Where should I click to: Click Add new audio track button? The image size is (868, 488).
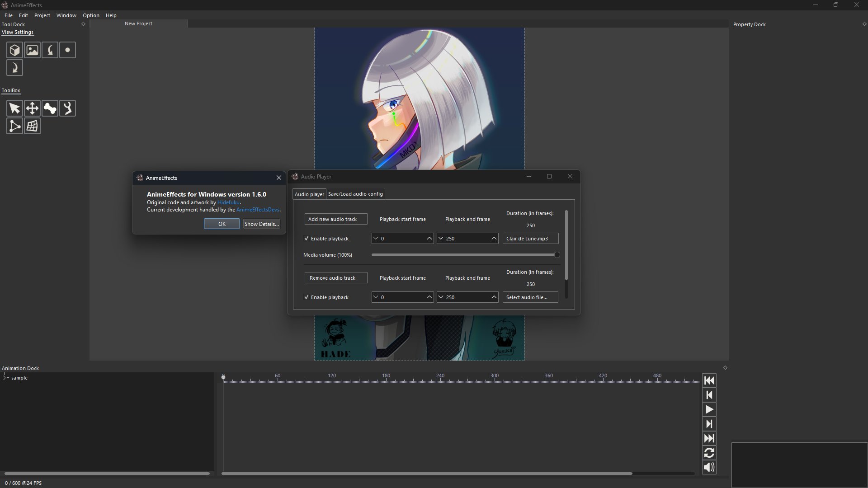point(336,219)
